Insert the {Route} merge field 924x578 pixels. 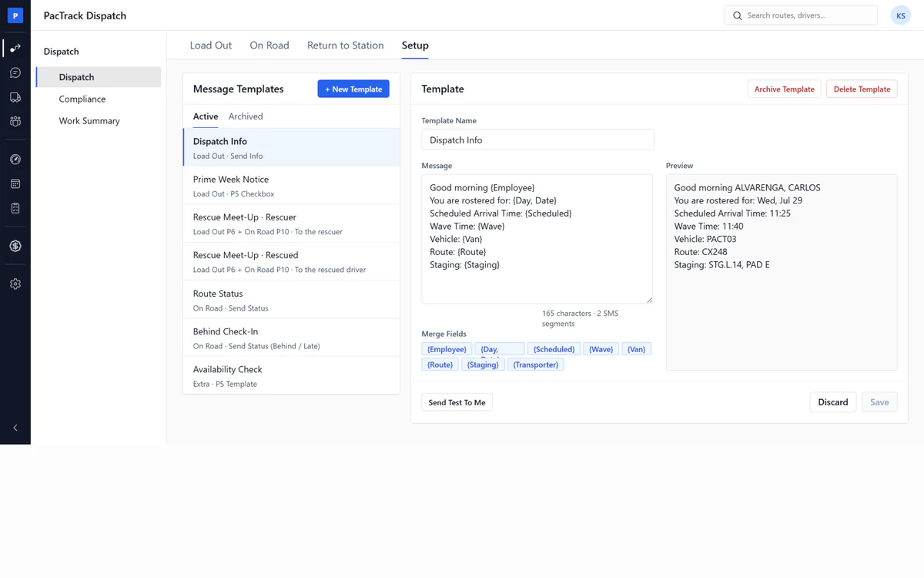(440, 365)
